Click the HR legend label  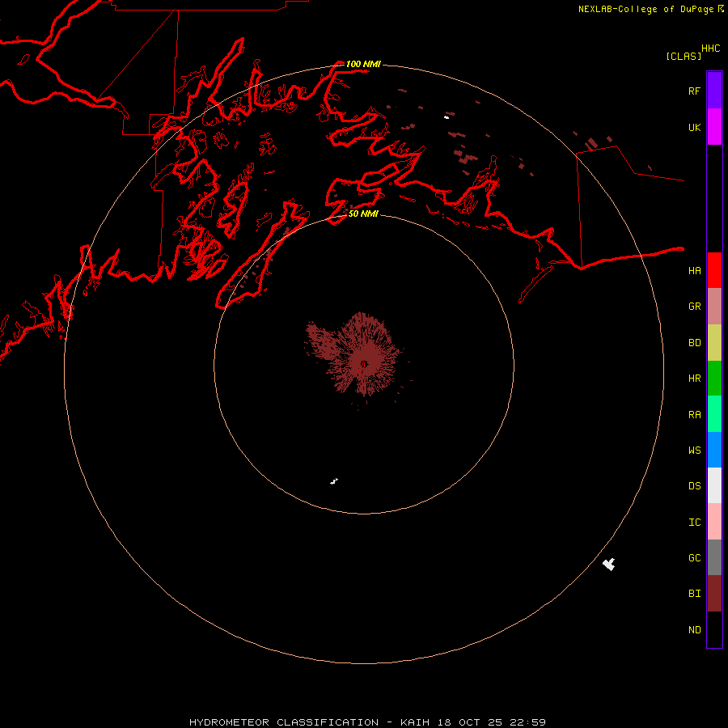point(694,379)
